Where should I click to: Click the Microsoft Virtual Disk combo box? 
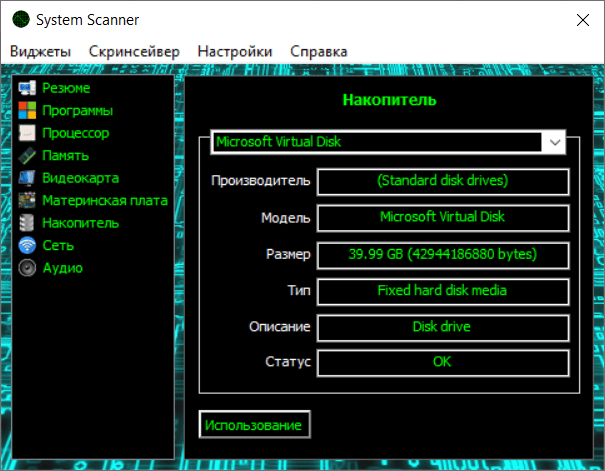[388, 142]
